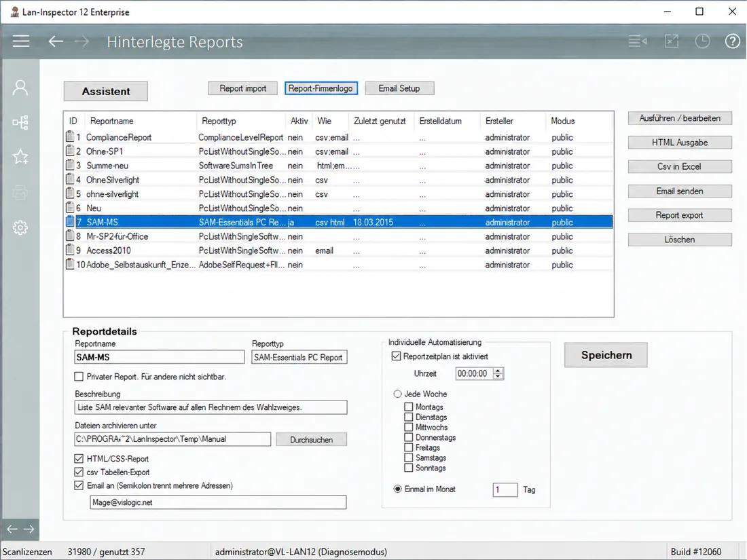The width and height of the screenshot is (747, 560).
Task: Check the Mittwochs checkbox
Action: point(408,427)
